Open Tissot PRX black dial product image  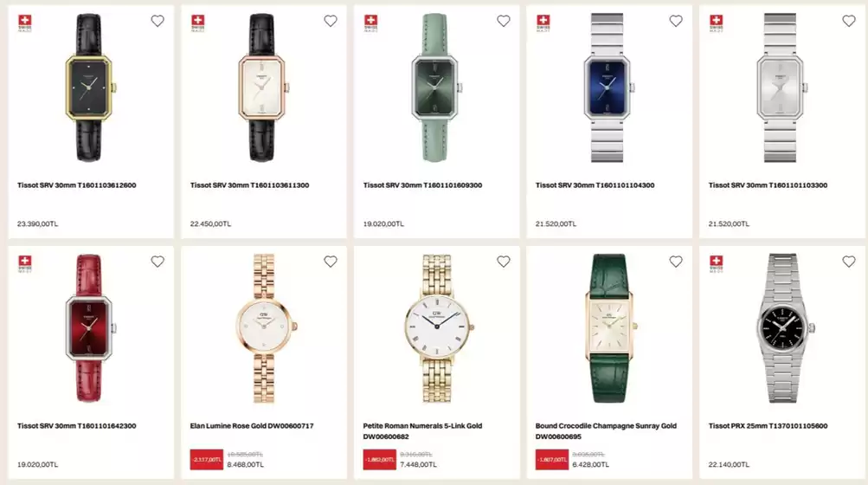pos(781,327)
